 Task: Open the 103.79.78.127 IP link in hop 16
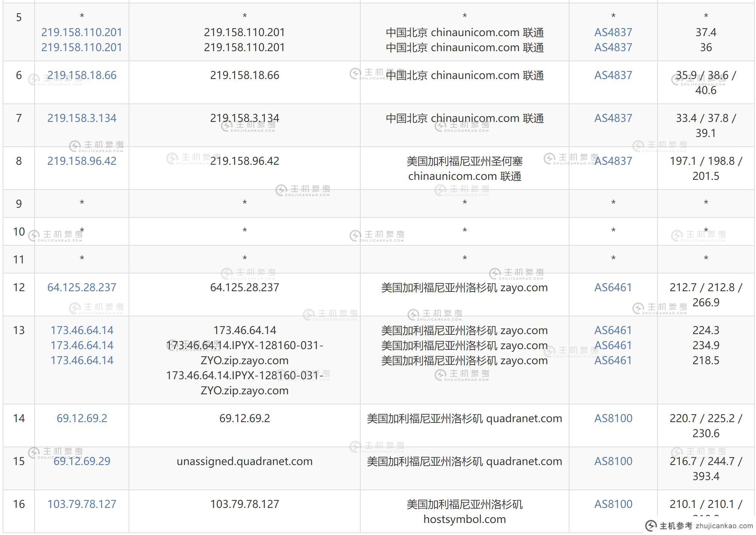[82, 504]
